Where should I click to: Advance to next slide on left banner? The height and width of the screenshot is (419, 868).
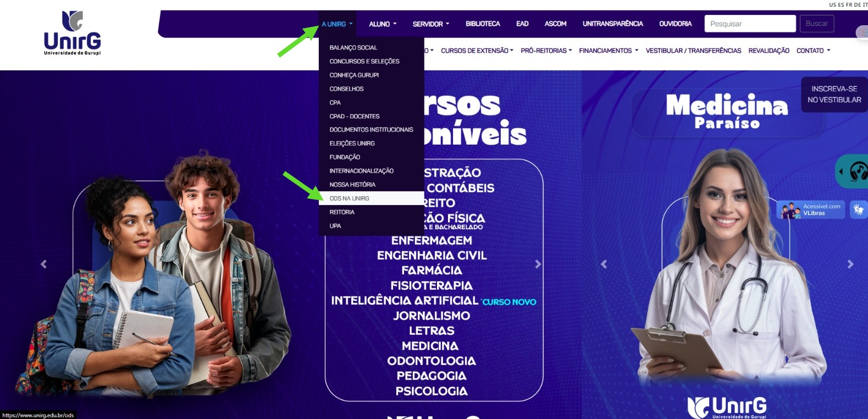point(538,264)
